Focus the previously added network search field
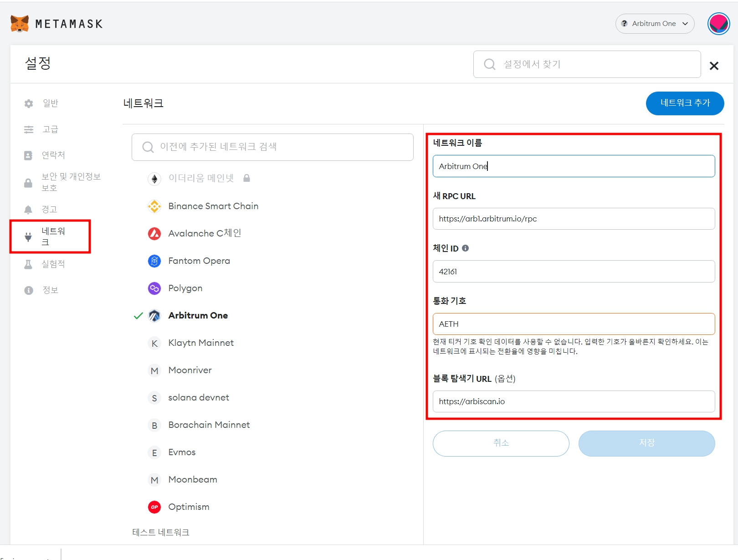The image size is (738, 560). [x=272, y=147]
